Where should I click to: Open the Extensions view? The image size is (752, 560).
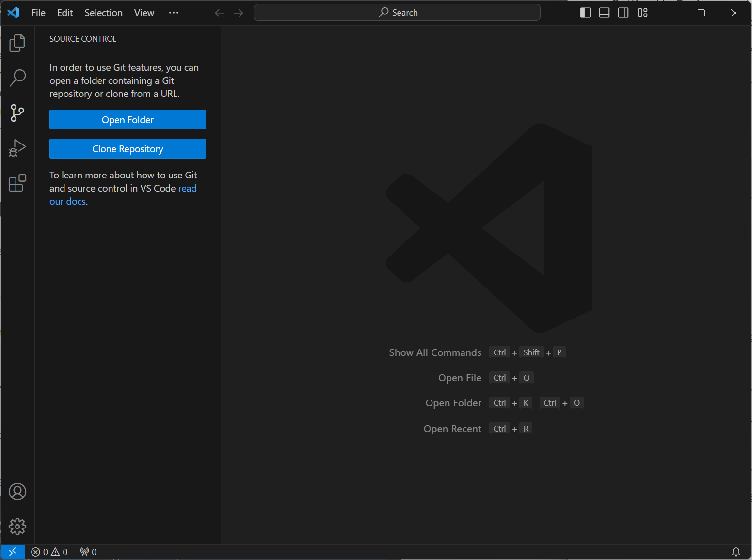[17, 183]
